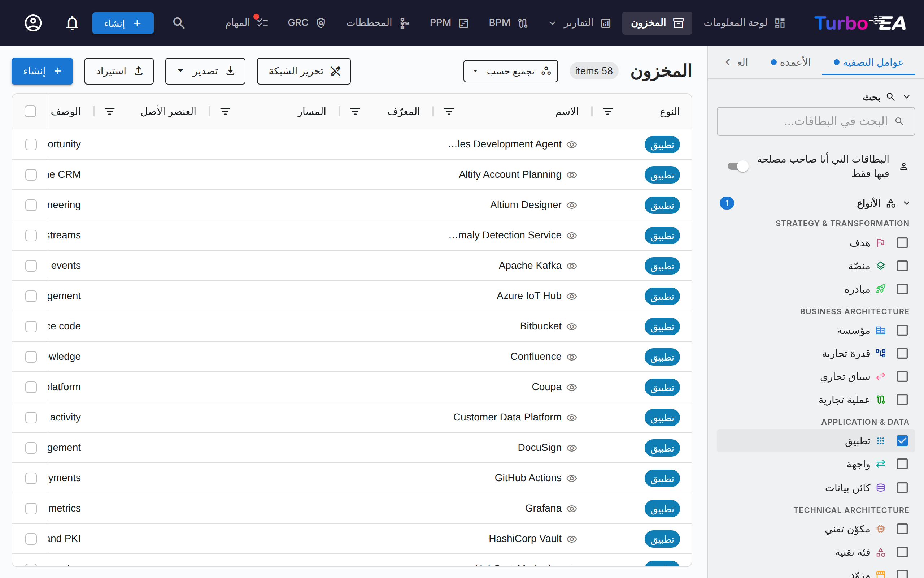Switch to الأعمدة tab
924x578 pixels.
(x=790, y=62)
